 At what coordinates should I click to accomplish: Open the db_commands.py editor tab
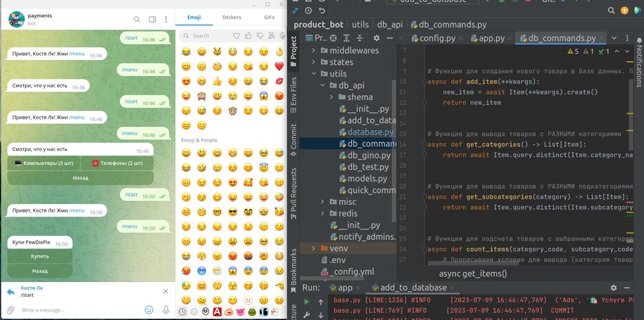(x=557, y=39)
